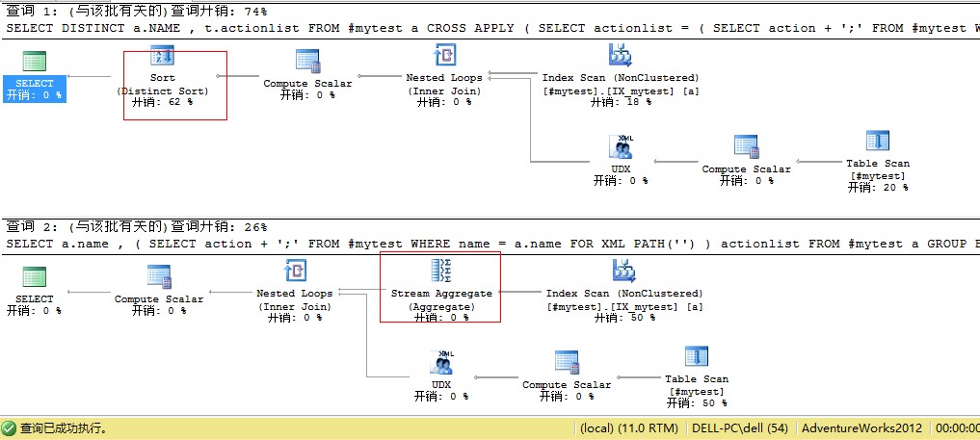This screenshot has height=440, width=980.
Task: Select the Compute Scalar icon beside Distinct Sort
Action: pyautogui.click(x=307, y=60)
